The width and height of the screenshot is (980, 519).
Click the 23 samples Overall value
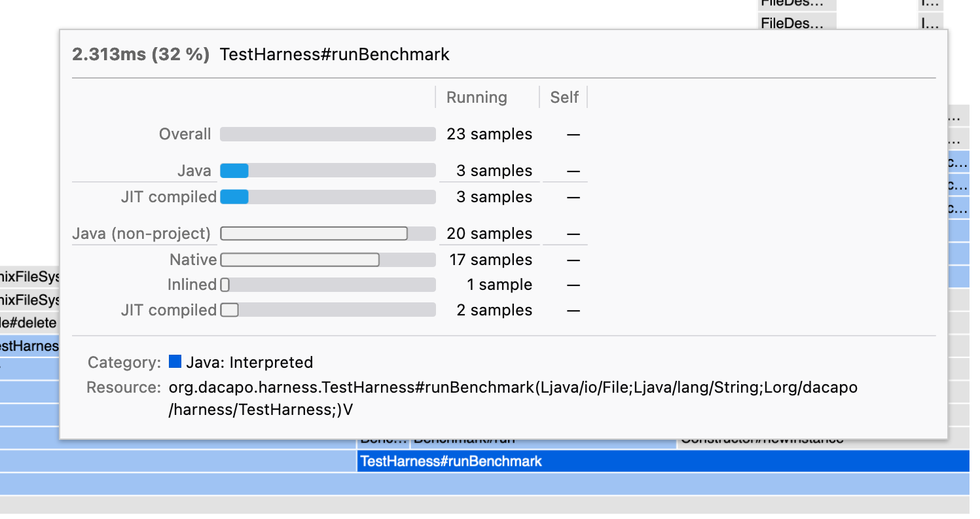pos(490,134)
